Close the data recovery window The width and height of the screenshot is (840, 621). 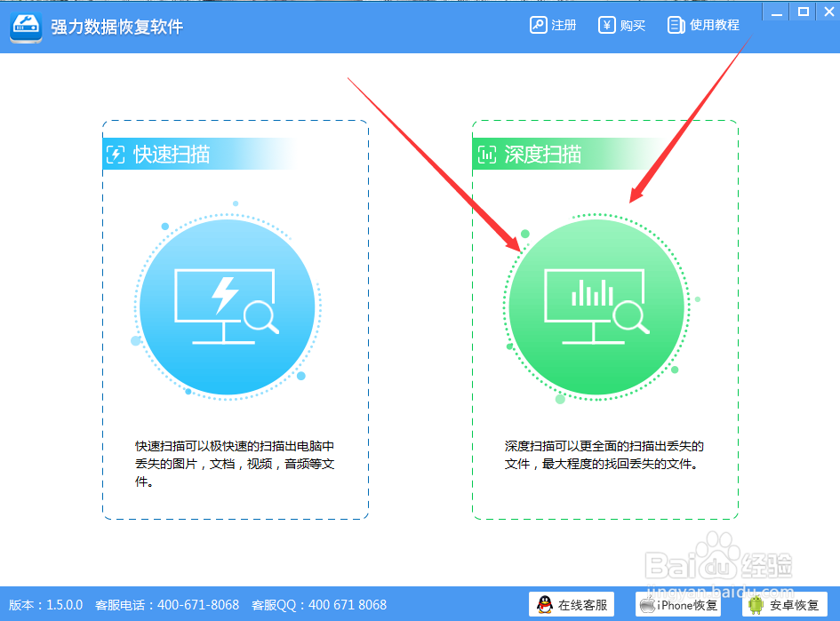click(x=828, y=12)
